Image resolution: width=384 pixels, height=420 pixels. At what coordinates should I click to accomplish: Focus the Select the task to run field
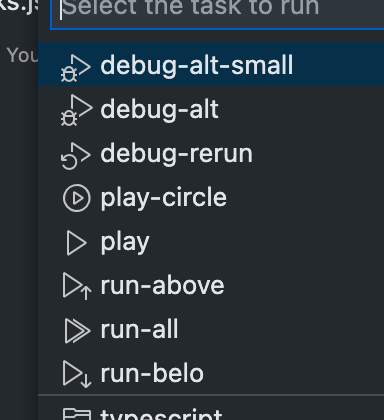tap(217, 13)
